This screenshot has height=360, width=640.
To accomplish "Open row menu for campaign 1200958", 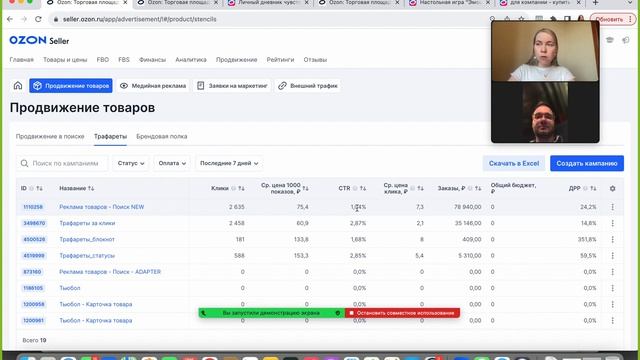I will 612,304.
